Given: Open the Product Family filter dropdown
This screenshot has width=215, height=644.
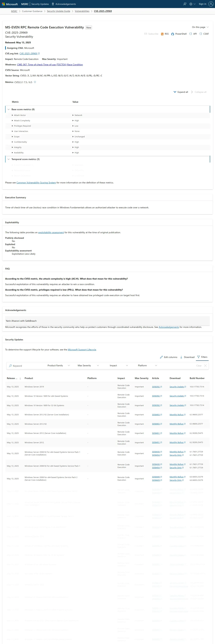Looking at the screenshot, I should pyautogui.click(x=59, y=365).
